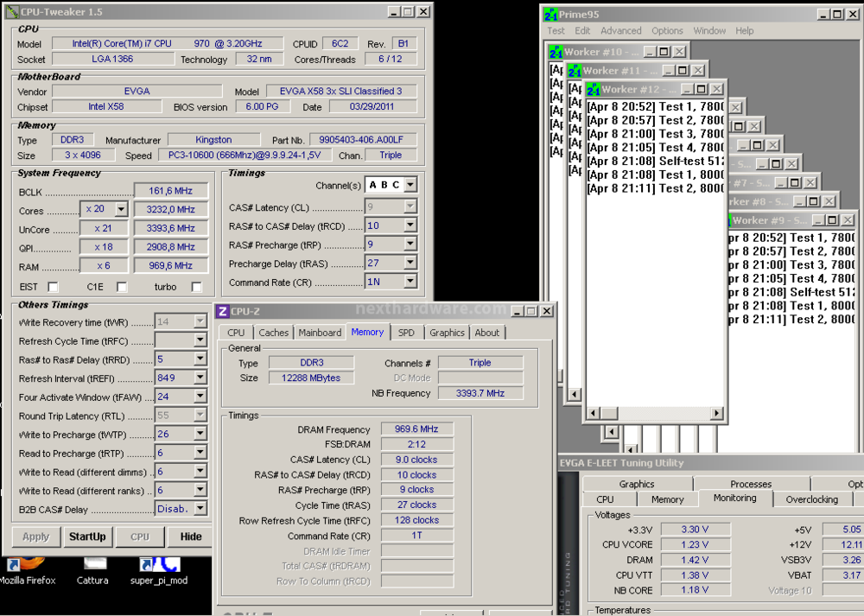Click the RAM x 6 multiplier field
This screenshot has width=864, height=616.
(104, 265)
